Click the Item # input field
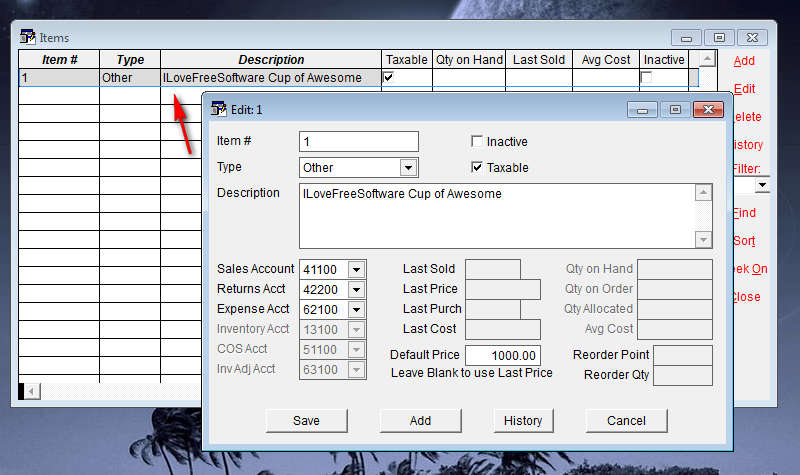The image size is (800, 475). pyautogui.click(x=359, y=141)
